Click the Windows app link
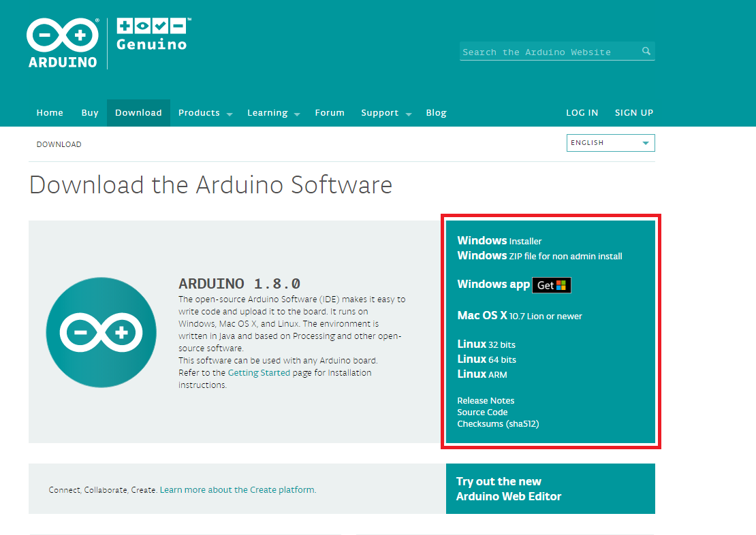 pos(493,285)
